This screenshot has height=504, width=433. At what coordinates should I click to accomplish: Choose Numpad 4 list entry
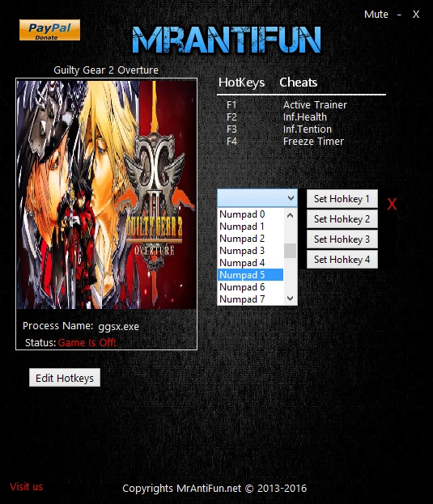[x=251, y=263]
